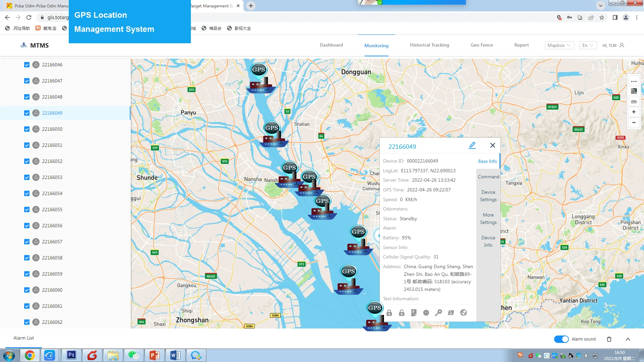The height and width of the screenshot is (362, 644).
Task: Open the Geo Fence page
Action: coord(482,45)
